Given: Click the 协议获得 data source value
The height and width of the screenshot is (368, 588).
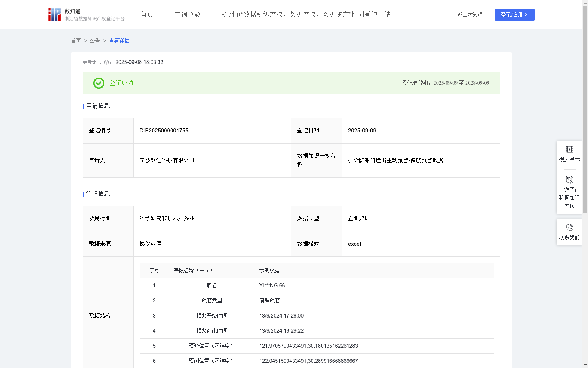Looking at the screenshot, I should click(150, 244).
